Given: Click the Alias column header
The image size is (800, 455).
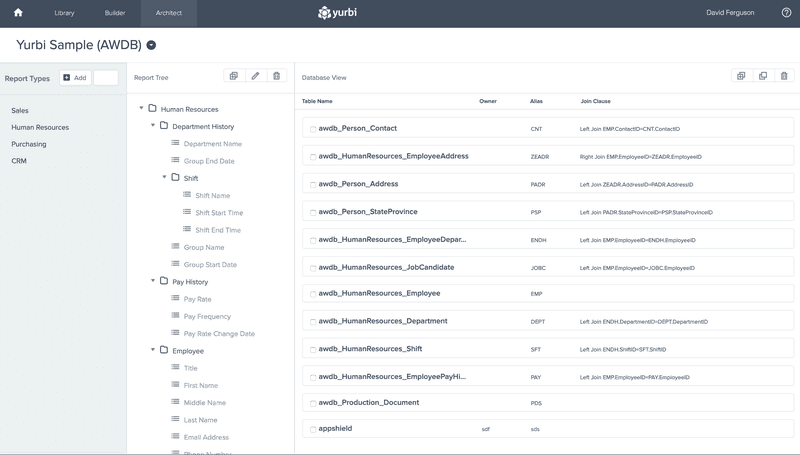Looking at the screenshot, I should click(536, 101).
